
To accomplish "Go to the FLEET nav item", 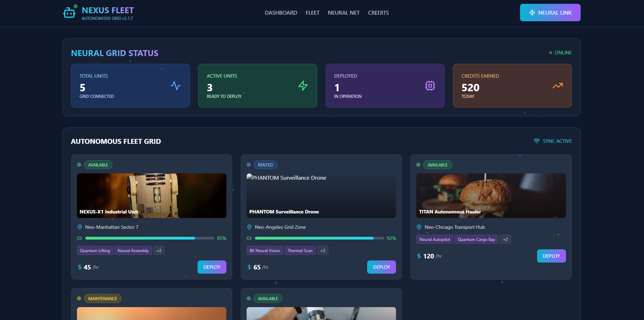I will click(312, 13).
